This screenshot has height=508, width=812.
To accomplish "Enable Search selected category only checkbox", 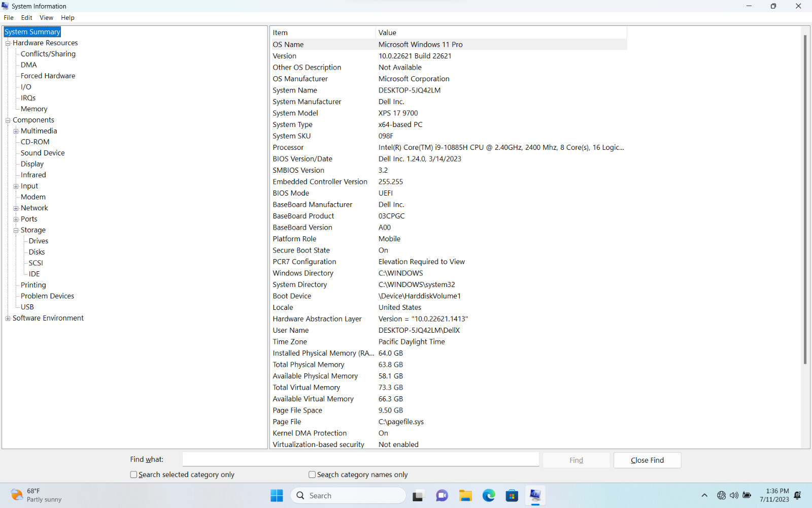I will [133, 474].
